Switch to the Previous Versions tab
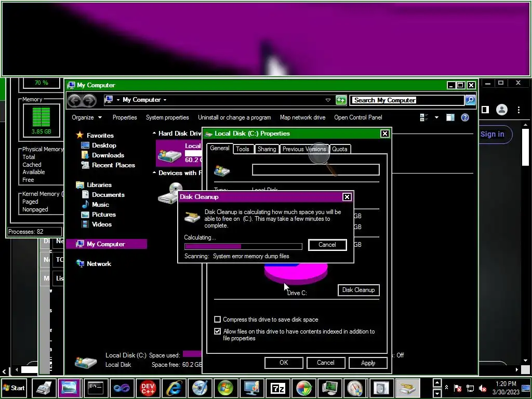The height and width of the screenshot is (399, 532). tap(304, 149)
